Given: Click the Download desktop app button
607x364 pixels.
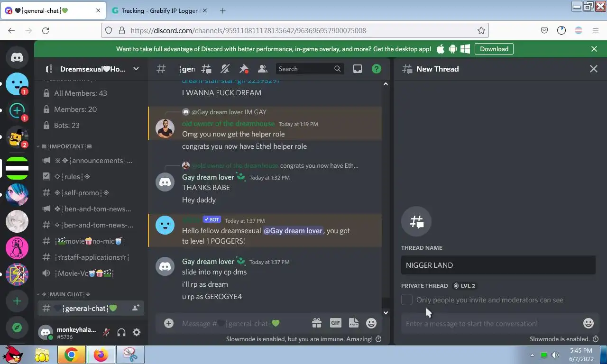Looking at the screenshot, I should [494, 49].
